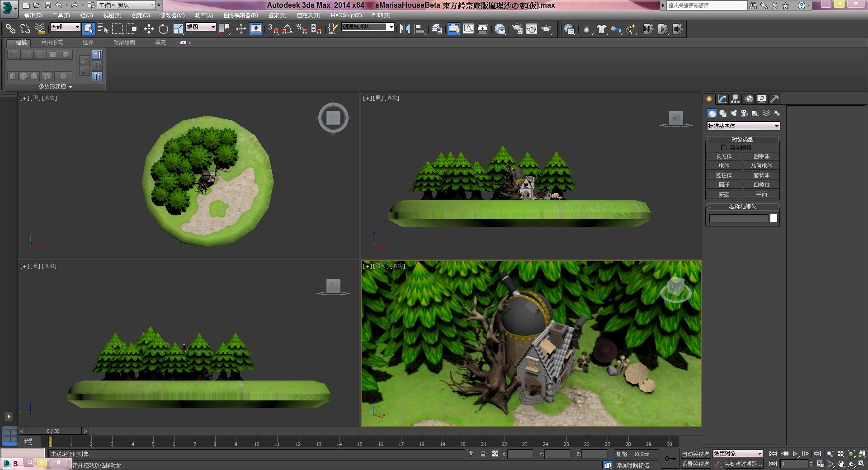Activate the Select Object tool
868x470 pixels.
tap(89, 29)
